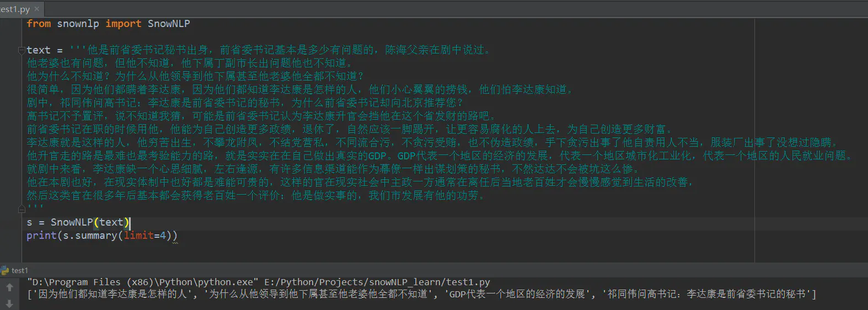Click the warning squiggle after print statement
This screenshot has width=868, height=310.
click(x=175, y=242)
